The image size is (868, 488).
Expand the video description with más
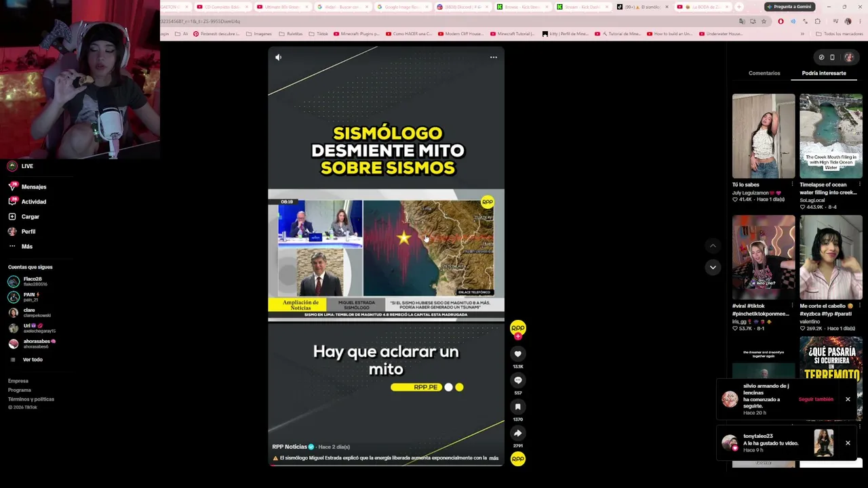click(x=494, y=458)
